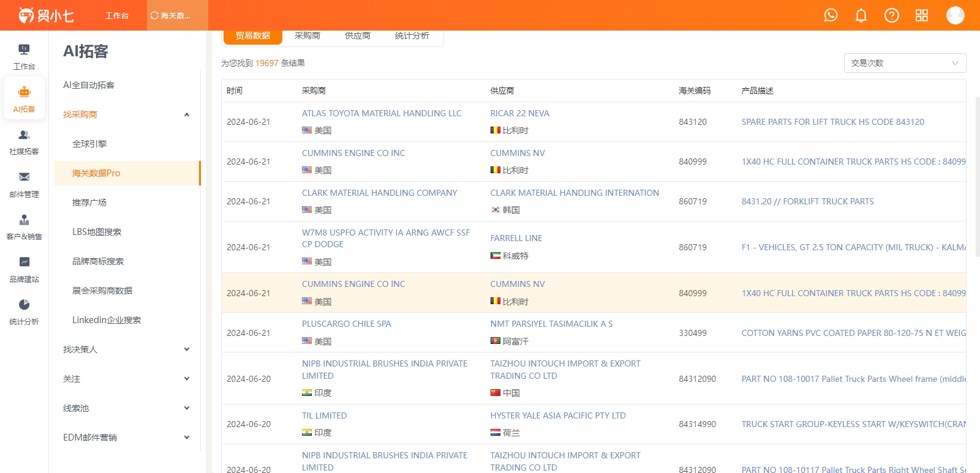
Task: Click customs code 330499
Action: point(692,333)
